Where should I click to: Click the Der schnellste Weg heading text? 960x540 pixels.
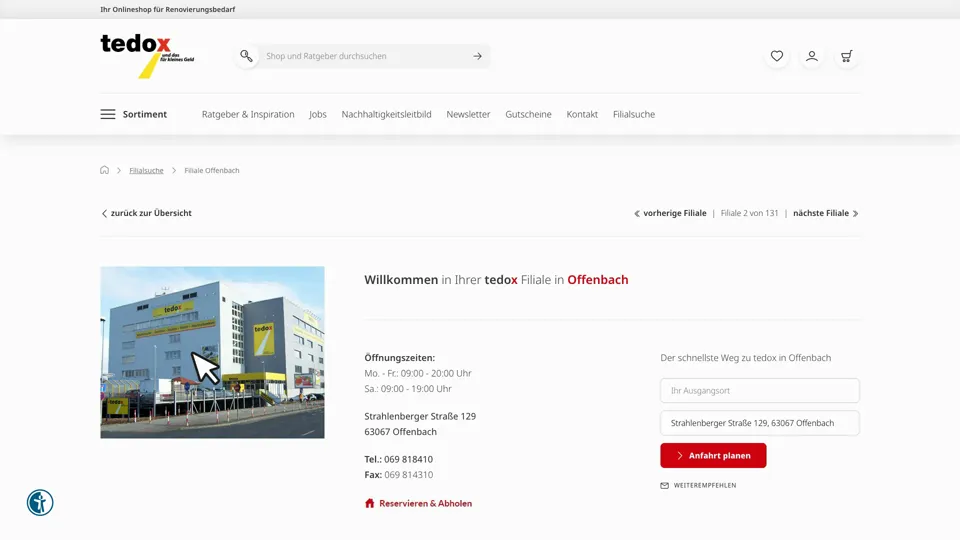pos(746,358)
